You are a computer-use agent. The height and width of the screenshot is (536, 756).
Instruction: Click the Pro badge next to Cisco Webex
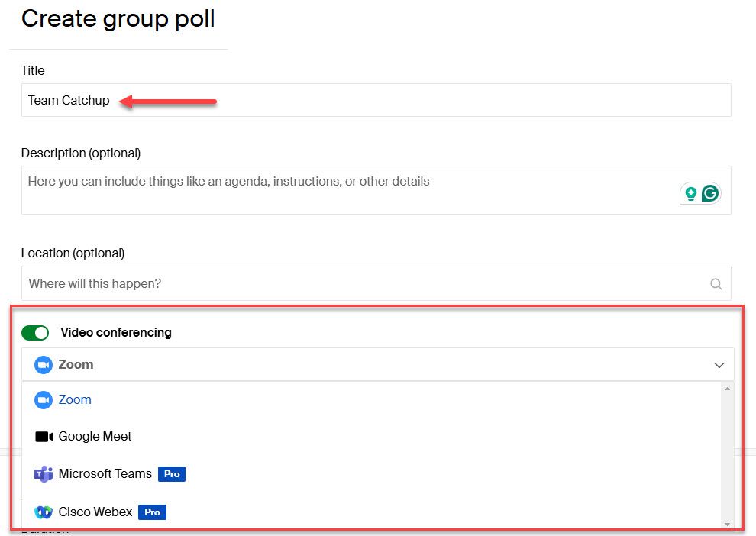(x=152, y=512)
